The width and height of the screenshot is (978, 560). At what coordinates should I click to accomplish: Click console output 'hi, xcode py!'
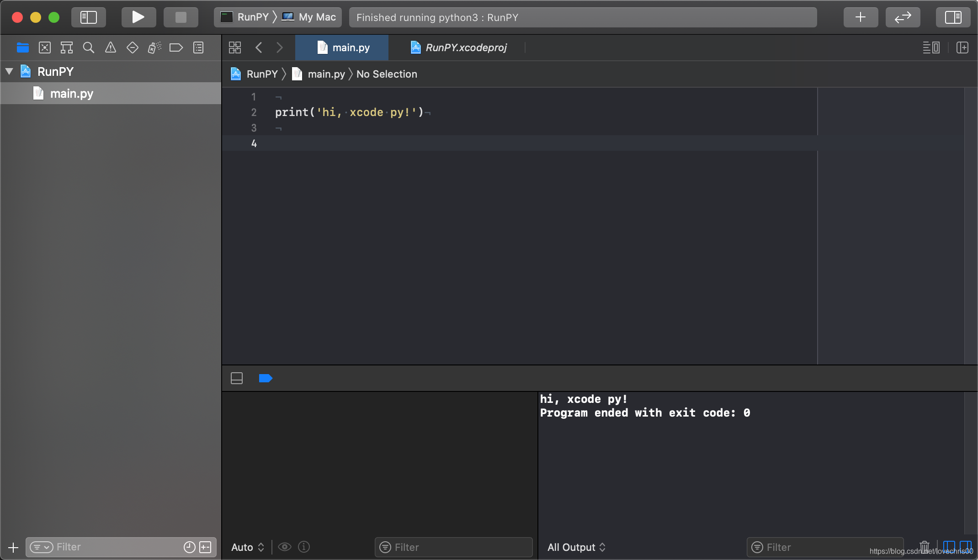(x=584, y=399)
